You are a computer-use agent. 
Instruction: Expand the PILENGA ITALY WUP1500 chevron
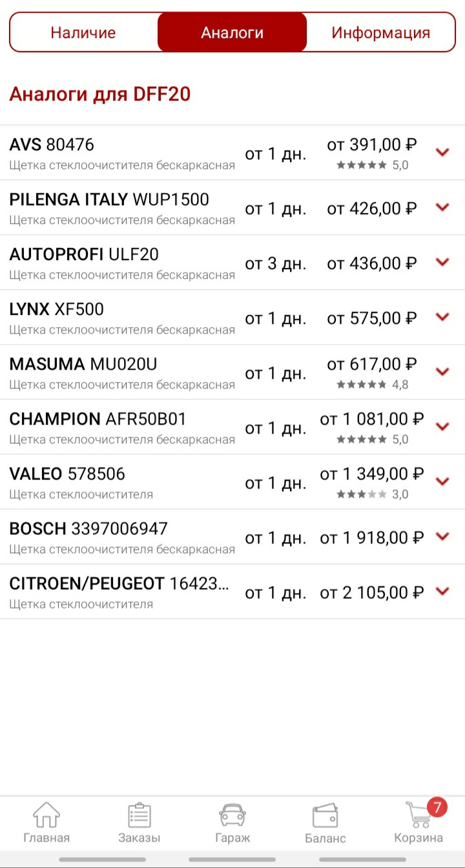click(x=442, y=207)
